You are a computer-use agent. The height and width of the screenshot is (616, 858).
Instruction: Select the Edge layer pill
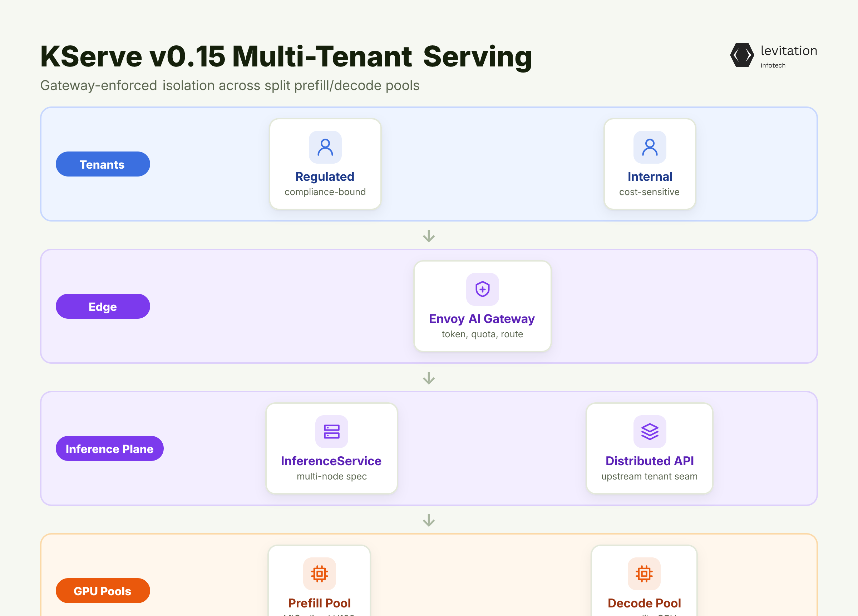[x=103, y=306]
